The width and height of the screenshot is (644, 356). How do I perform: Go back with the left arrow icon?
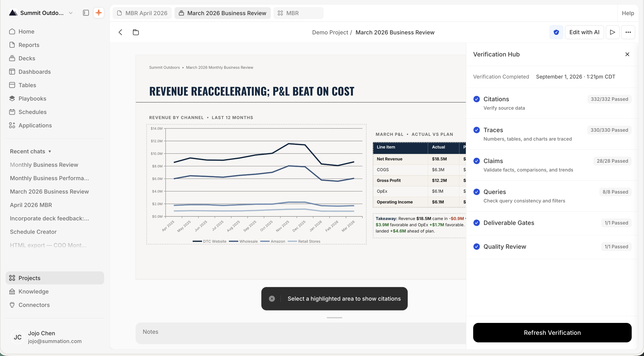click(x=120, y=32)
